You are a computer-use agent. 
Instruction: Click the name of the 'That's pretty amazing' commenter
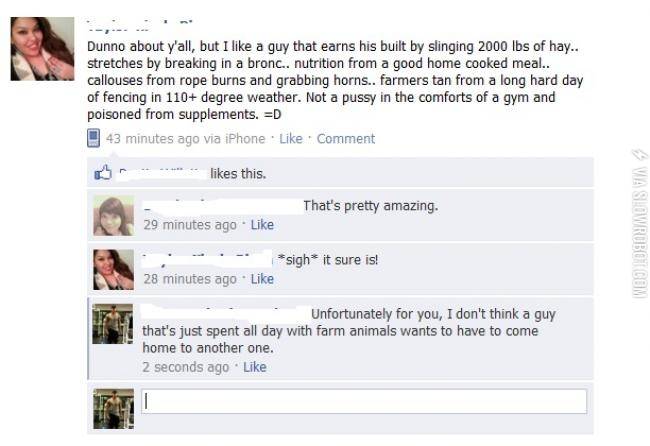coord(220,206)
